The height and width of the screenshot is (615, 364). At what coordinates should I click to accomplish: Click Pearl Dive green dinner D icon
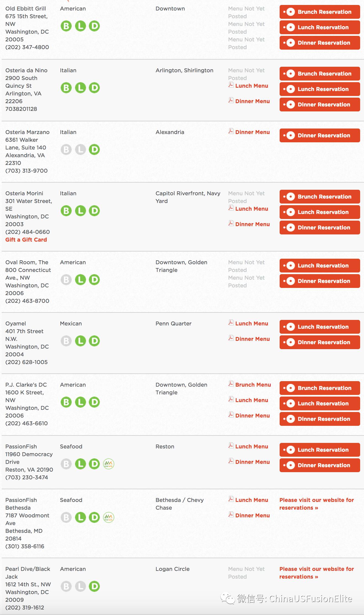[94, 586]
